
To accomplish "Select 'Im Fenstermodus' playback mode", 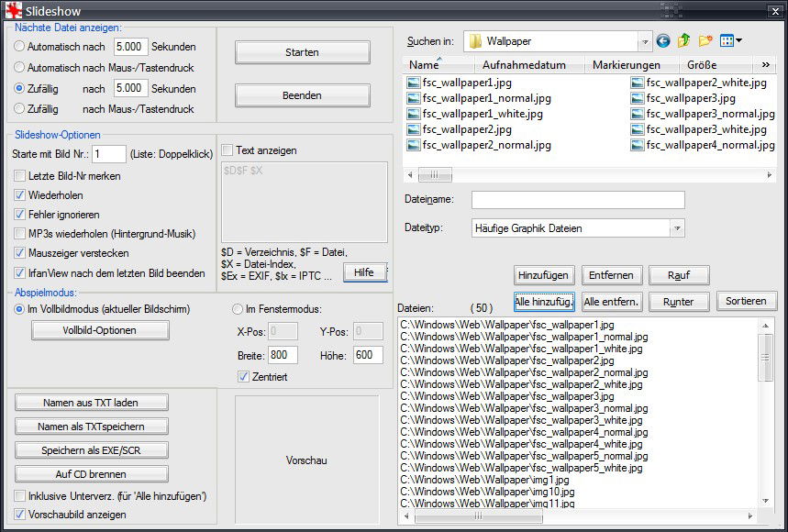I will 238,309.
